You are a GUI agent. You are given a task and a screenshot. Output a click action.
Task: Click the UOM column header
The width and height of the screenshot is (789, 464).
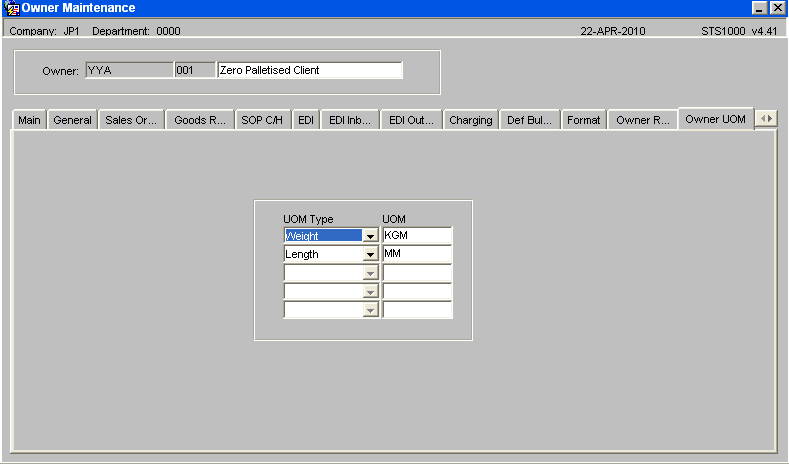click(394, 219)
